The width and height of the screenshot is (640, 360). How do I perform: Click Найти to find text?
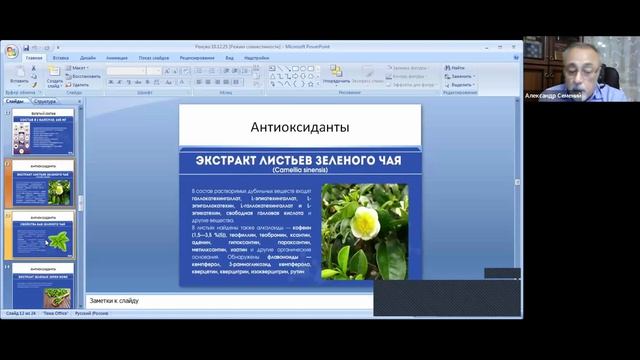pyautogui.click(x=455, y=68)
